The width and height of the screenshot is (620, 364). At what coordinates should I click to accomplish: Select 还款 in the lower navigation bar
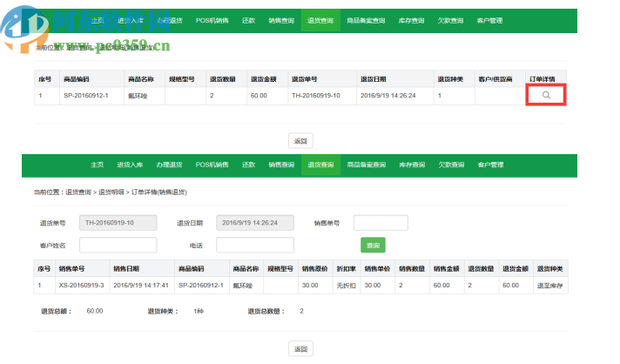(x=248, y=165)
